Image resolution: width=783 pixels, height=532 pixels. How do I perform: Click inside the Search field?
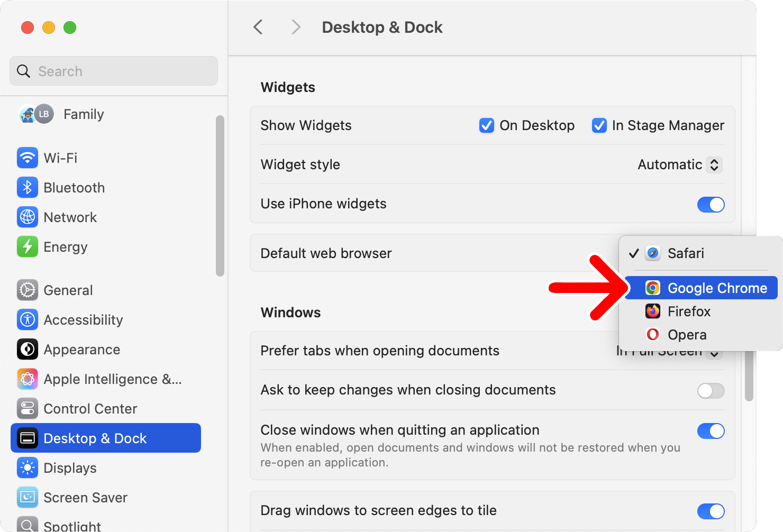coord(113,71)
